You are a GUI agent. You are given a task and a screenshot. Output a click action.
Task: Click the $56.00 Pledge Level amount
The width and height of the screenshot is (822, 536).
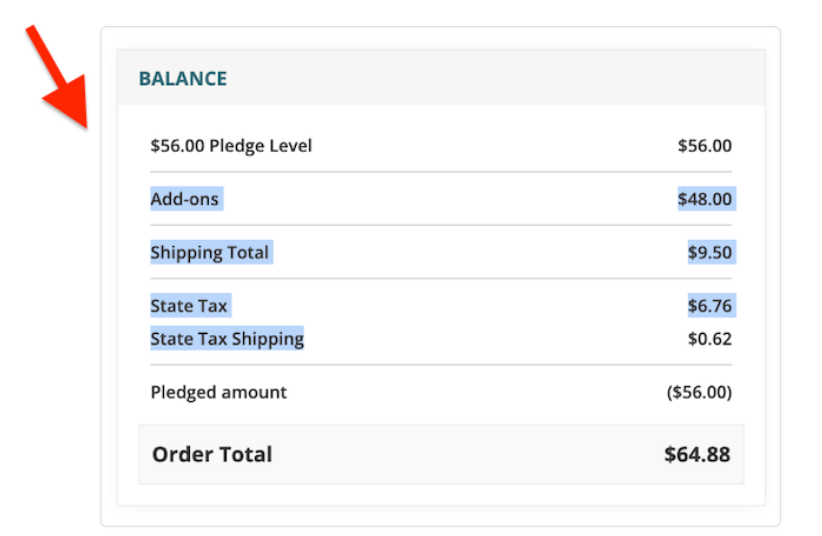point(704,146)
